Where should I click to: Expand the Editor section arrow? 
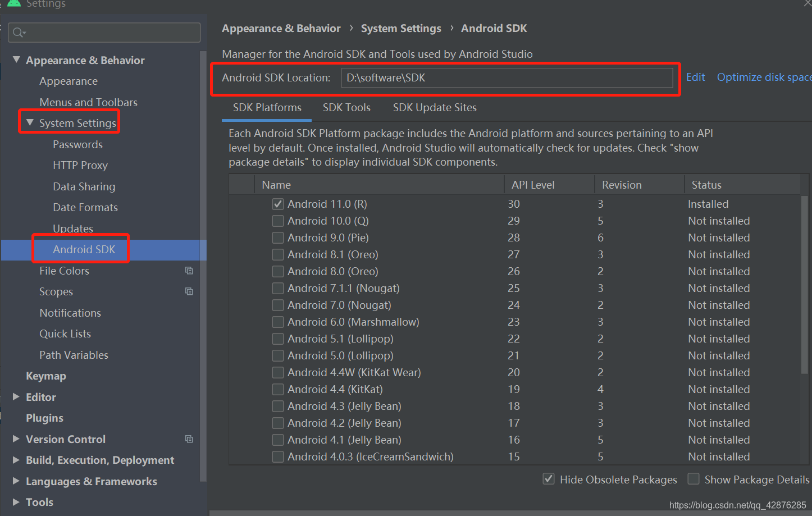[x=16, y=396]
